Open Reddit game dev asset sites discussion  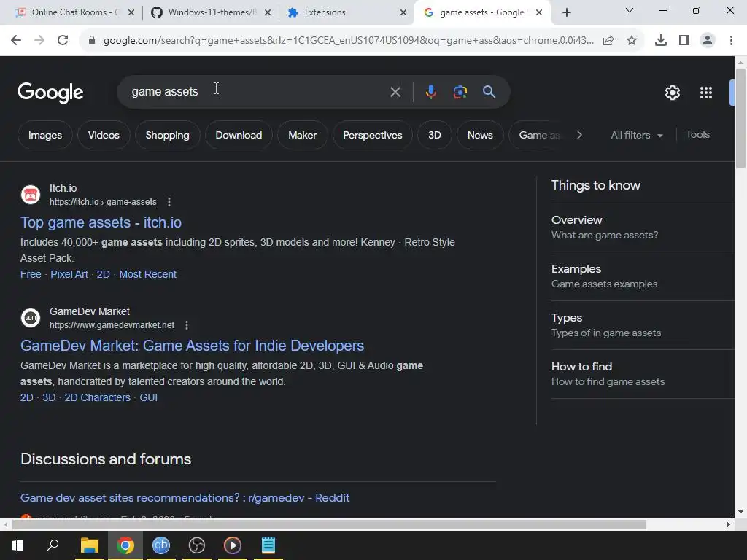(185, 498)
